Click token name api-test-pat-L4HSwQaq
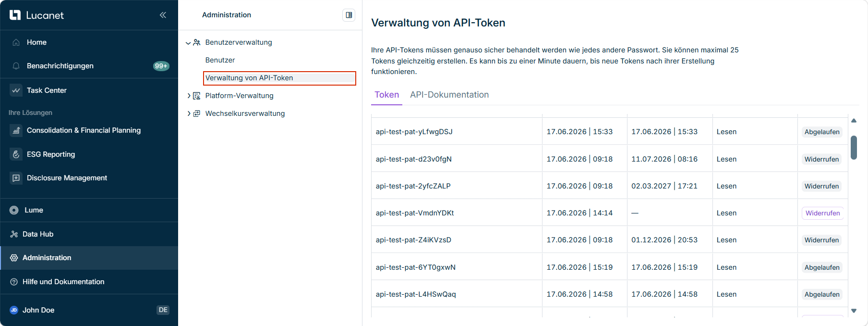The width and height of the screenshot is (868, 326). [416, 294]
